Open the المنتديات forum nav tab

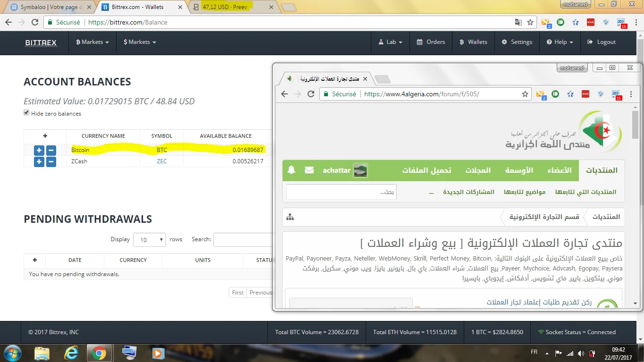point(602,170)
